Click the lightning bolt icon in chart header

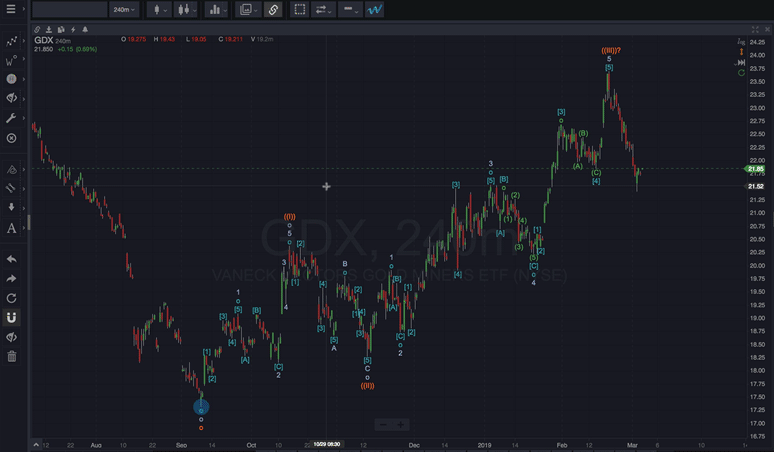tap(73, 30)
